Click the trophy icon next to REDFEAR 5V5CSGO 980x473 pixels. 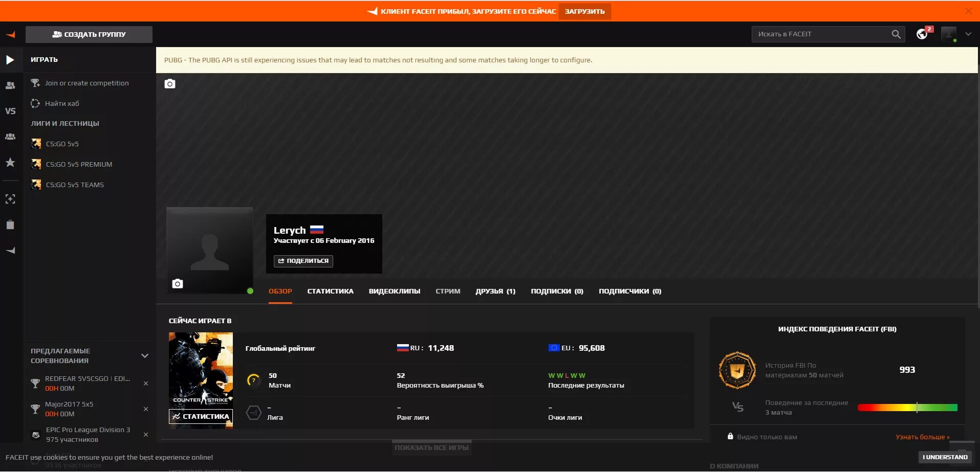tap(35, 384)
